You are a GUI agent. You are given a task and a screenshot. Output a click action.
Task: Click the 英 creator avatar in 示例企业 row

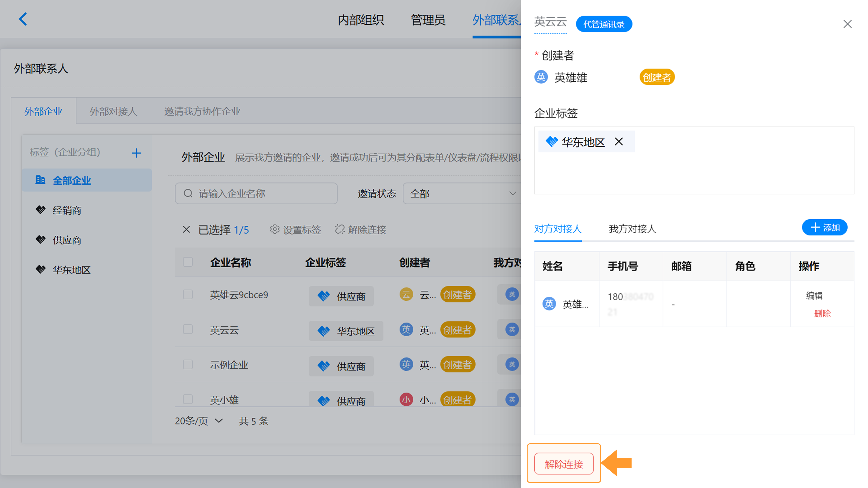click(406, 364)
